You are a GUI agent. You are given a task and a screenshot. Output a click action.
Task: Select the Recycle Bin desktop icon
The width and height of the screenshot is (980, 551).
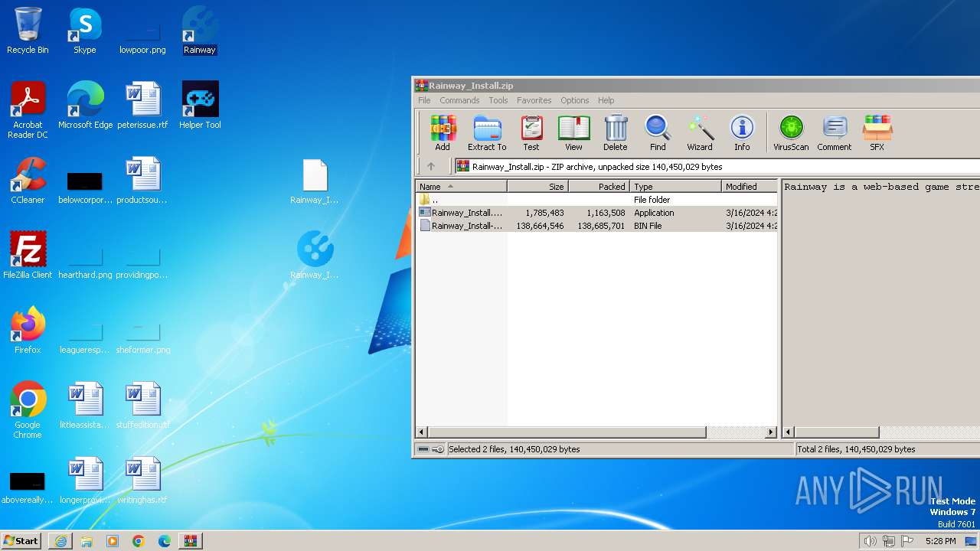pyautogui.click(x=28, y=31)
